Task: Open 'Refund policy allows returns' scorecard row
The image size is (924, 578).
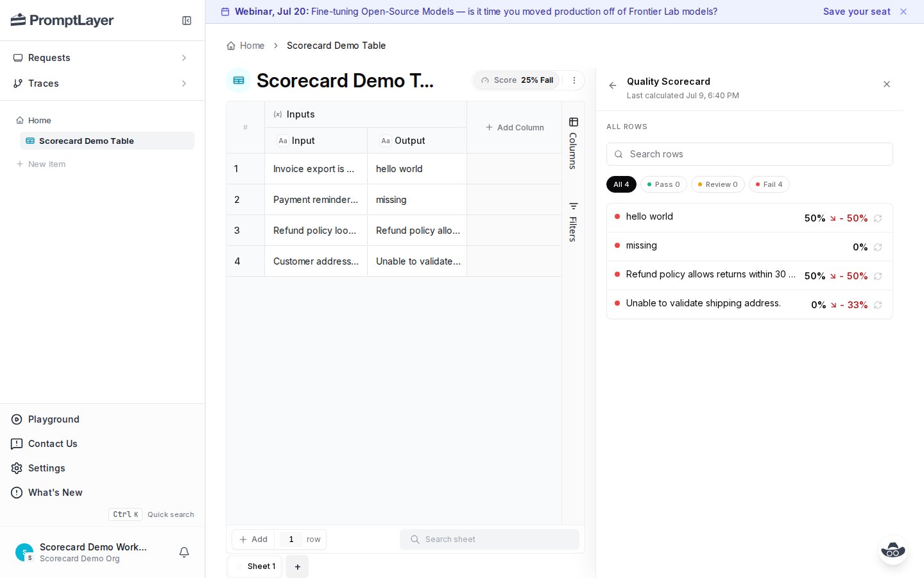Action: click(749, 276)
